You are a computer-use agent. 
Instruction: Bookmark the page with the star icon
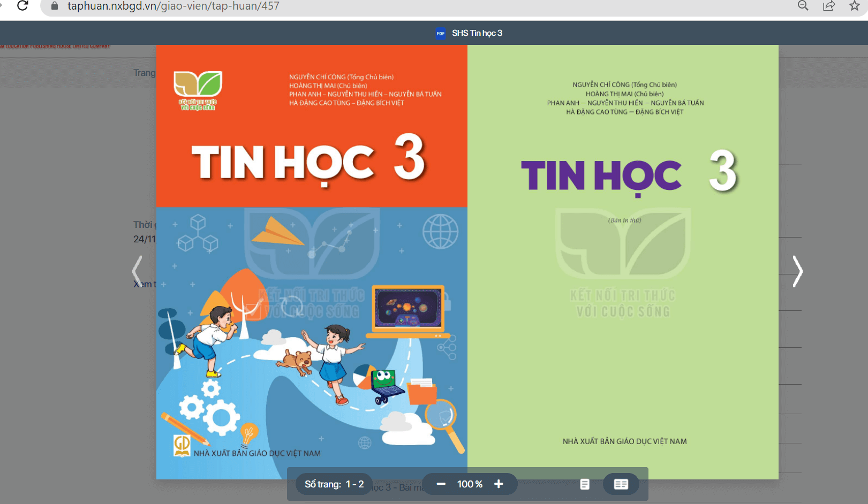click(855, 6)
